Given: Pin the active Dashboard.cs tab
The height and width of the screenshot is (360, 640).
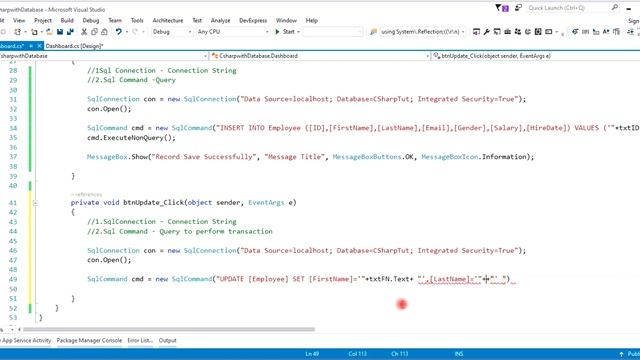Looking at the screenshot, I should tap(31, 46).
